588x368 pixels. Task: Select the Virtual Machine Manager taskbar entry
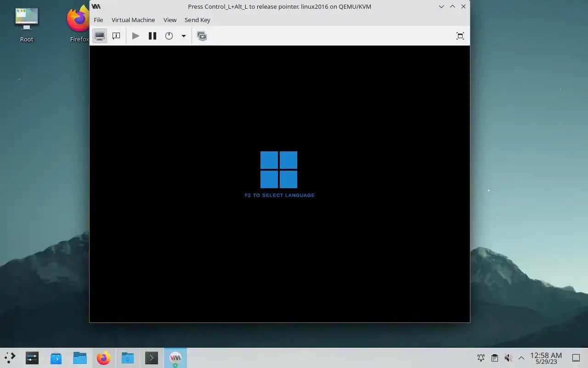tap(175, 358)
